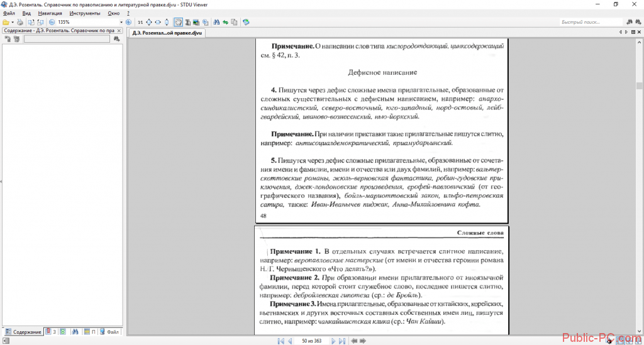Zoom out with the minus icon
644x345 pixels.
pos(52,22)
